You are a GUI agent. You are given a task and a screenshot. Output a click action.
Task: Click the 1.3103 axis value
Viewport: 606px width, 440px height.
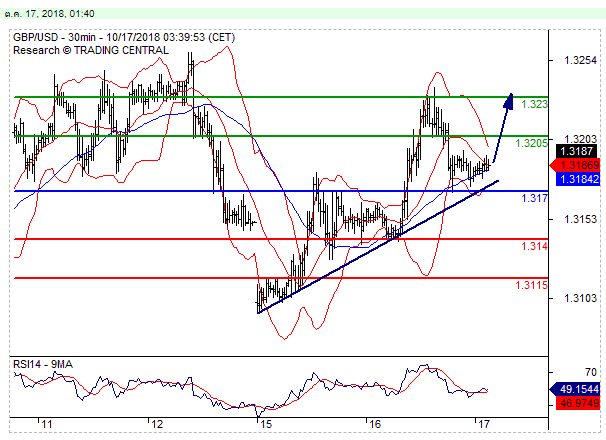point(580,298)
